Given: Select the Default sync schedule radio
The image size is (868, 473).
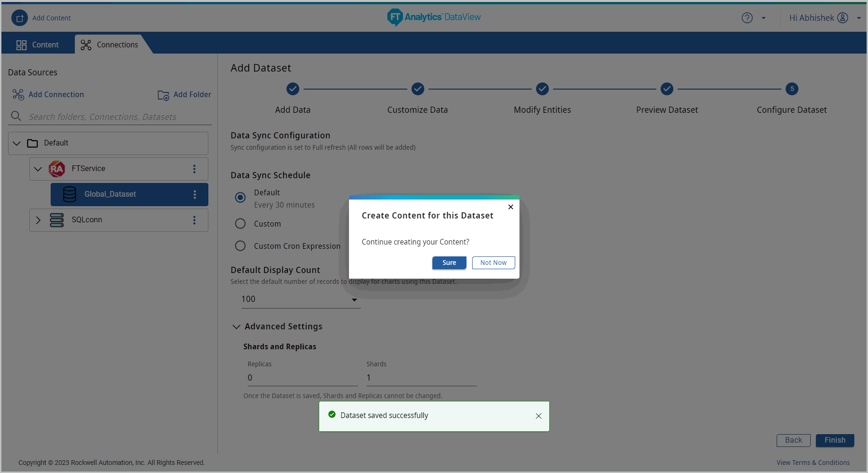Looking at the screenshot, I should tap(241, 197).
